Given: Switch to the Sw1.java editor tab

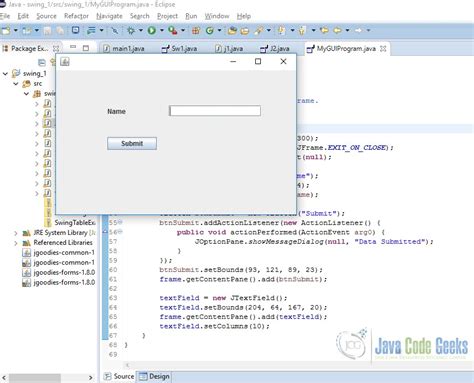Looking at the screenshot, I should click(179, 49).
